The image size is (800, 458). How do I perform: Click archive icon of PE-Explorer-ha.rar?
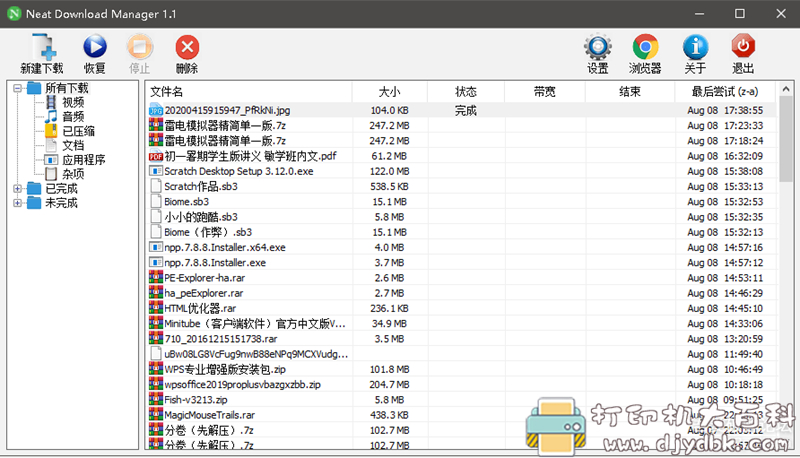click(156, 277)
